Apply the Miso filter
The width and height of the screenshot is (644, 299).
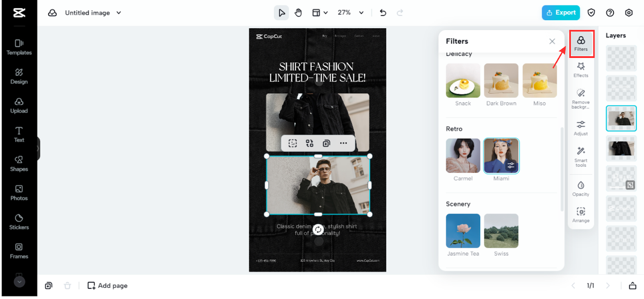539,80
